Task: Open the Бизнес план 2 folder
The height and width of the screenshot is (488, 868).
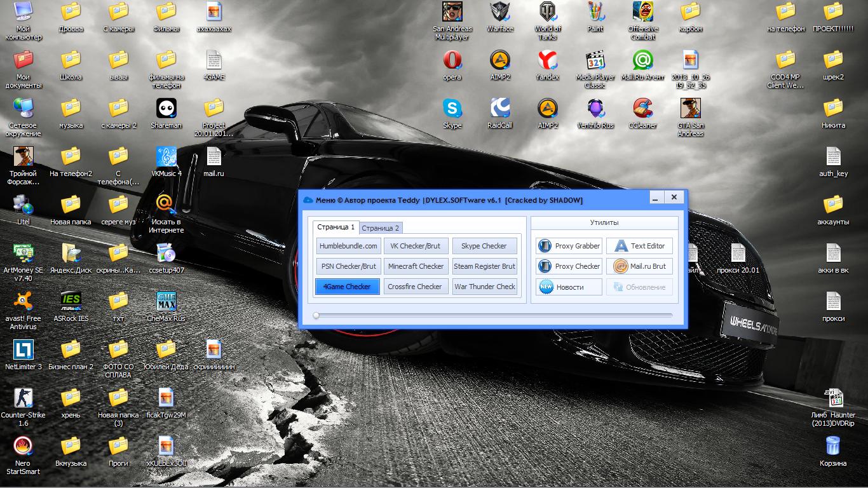Action: pyautogui.click(x=71, y=355)
